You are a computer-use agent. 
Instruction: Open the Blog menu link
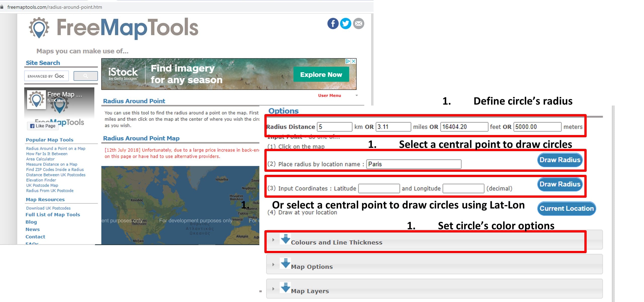[31, 222]
